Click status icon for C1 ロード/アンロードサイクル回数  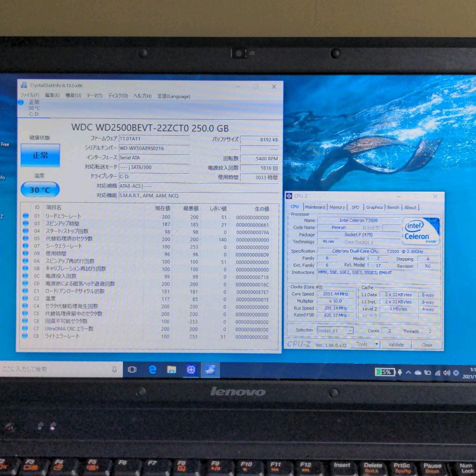point(26,290)
